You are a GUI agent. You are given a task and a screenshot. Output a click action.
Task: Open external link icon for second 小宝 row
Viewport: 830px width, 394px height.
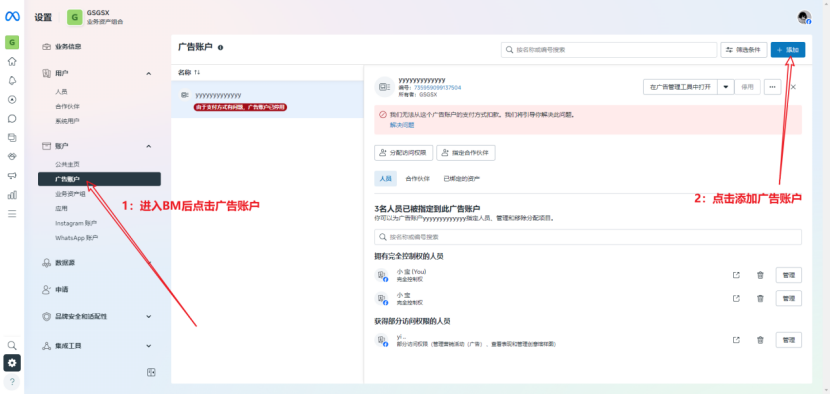click(736, 298)
